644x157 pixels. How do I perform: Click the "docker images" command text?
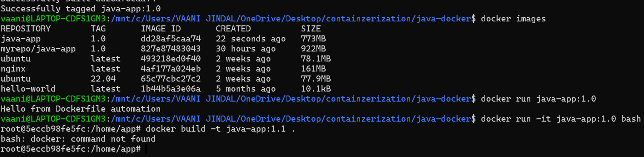click(513, 19)
